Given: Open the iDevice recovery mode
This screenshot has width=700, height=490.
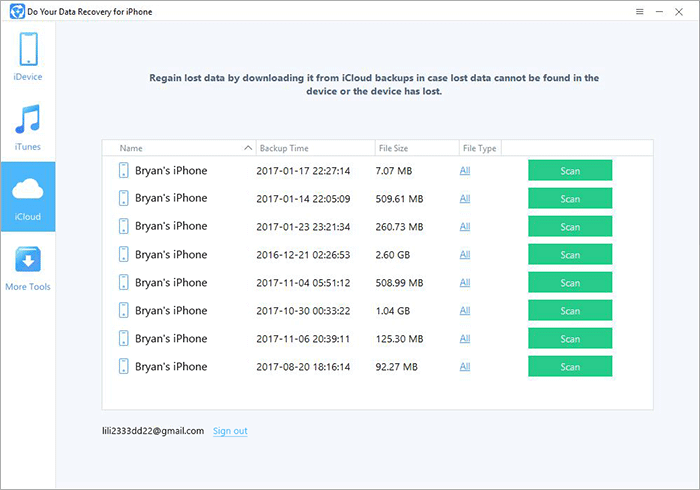Looking at the screenshot, I should tap(28, 57).
